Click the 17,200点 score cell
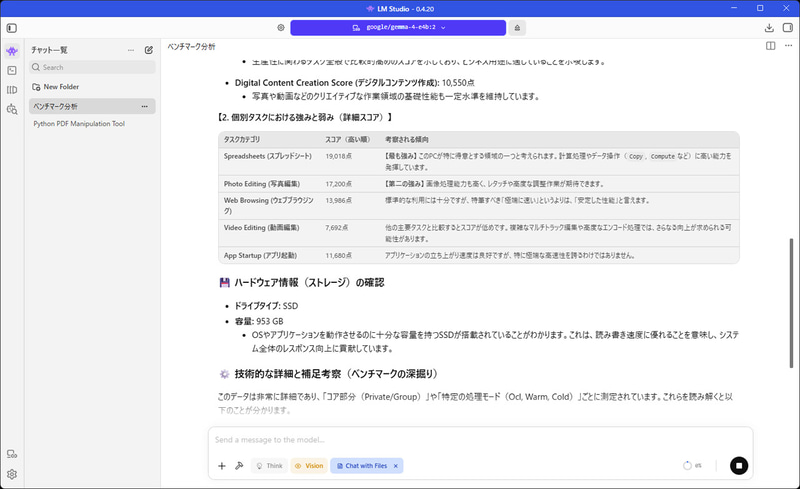The height and width of the screenshot is (489, 800). click(x=339, y=184)
